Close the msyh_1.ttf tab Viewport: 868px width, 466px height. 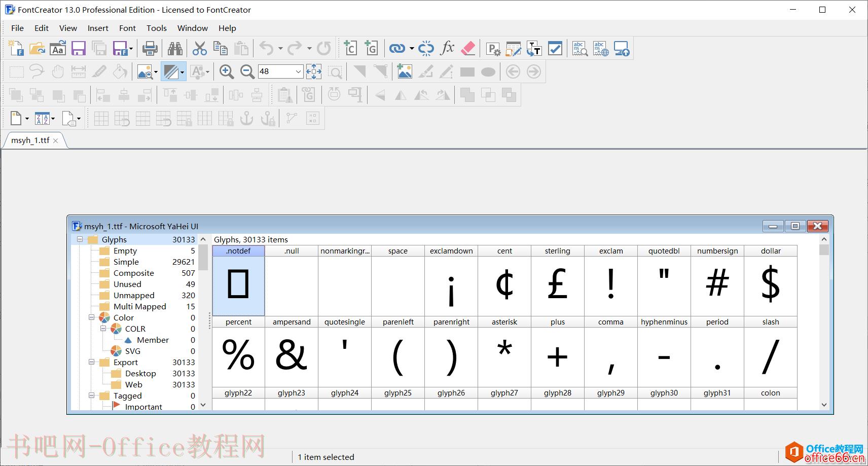[56, 141]
